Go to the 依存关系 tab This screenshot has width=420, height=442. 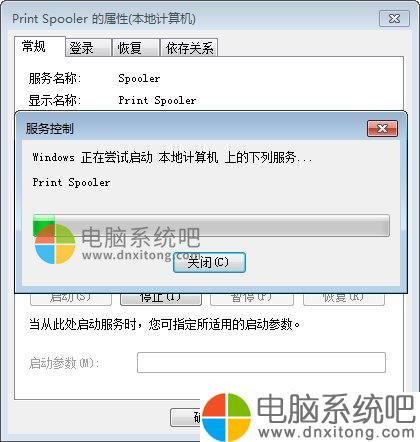point(189,48)
